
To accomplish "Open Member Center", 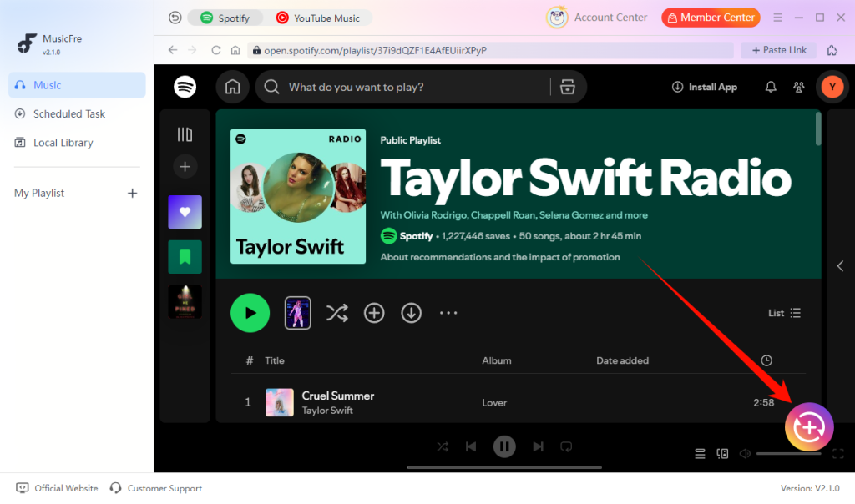I will [x=711, y=18].
